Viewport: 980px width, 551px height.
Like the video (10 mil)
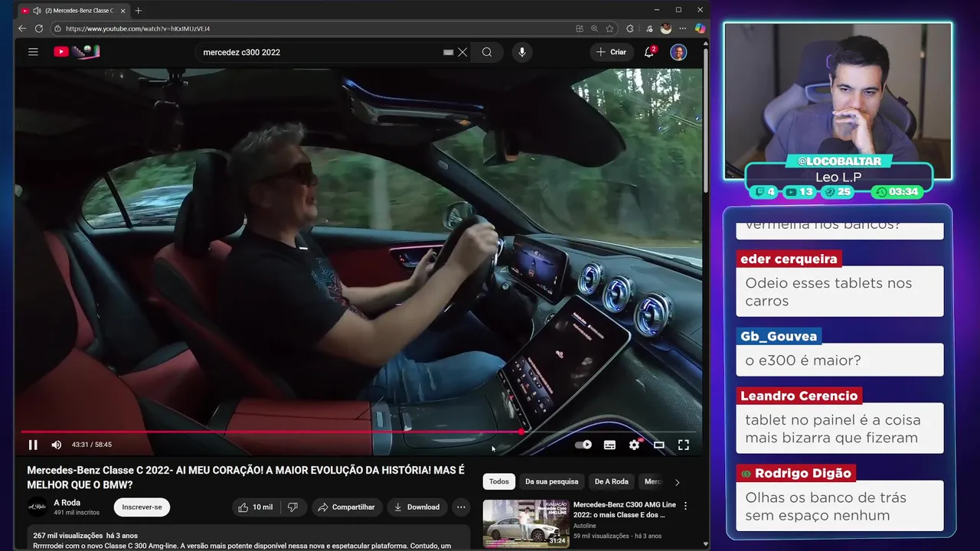click(256, 507)
